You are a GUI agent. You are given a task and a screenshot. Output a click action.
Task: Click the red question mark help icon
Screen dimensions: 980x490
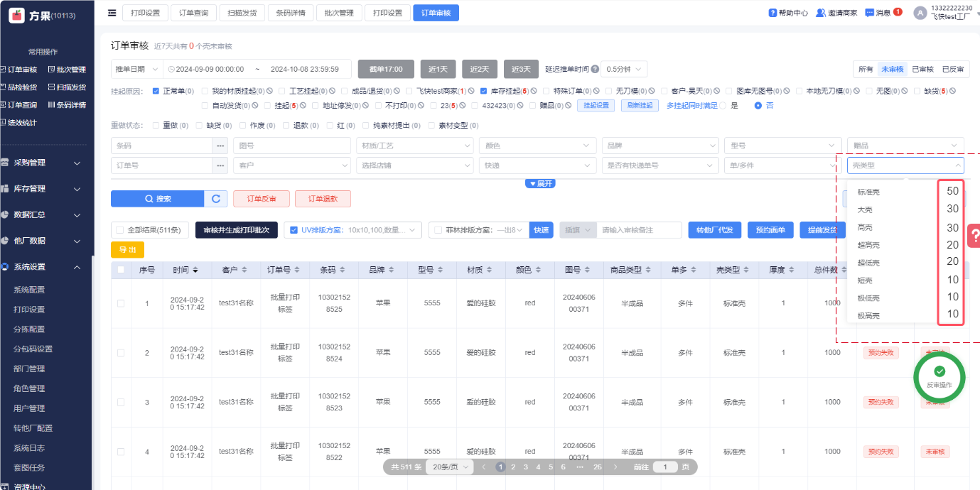click(974, 235)
